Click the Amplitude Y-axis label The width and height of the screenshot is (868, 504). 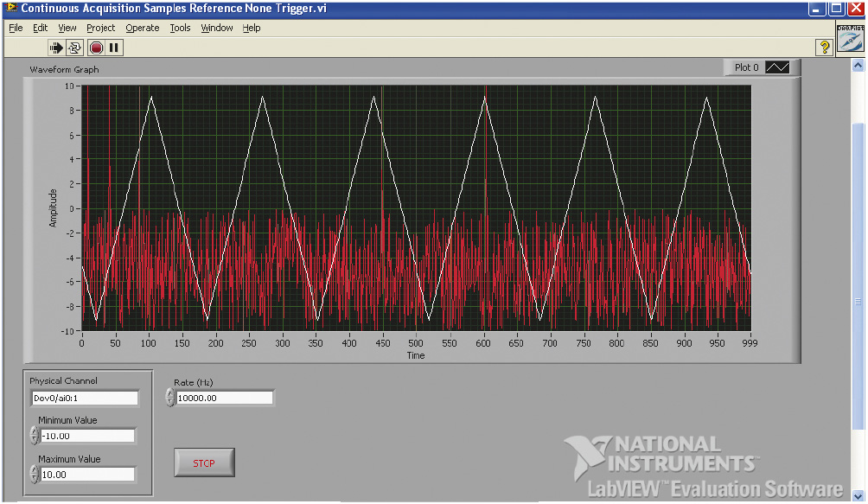pyautogui.click(x=53, y=208)
